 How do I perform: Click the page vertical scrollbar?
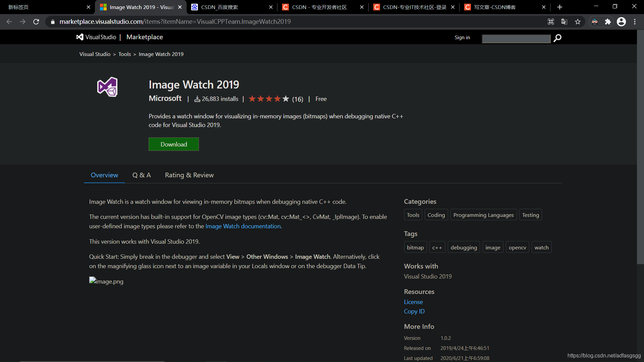tap(640, 147)
